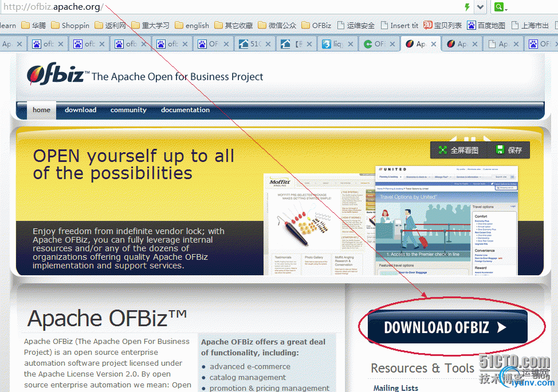The image size is (558, 392).
Task: Click the Moffitt Angling site thumbnail
Action: 319,224
